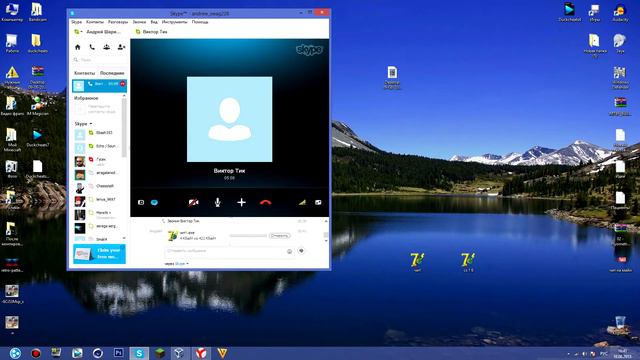Toggle contacts sidebar from call bar
Screen dimensions: 640x360
click(141, 202)
